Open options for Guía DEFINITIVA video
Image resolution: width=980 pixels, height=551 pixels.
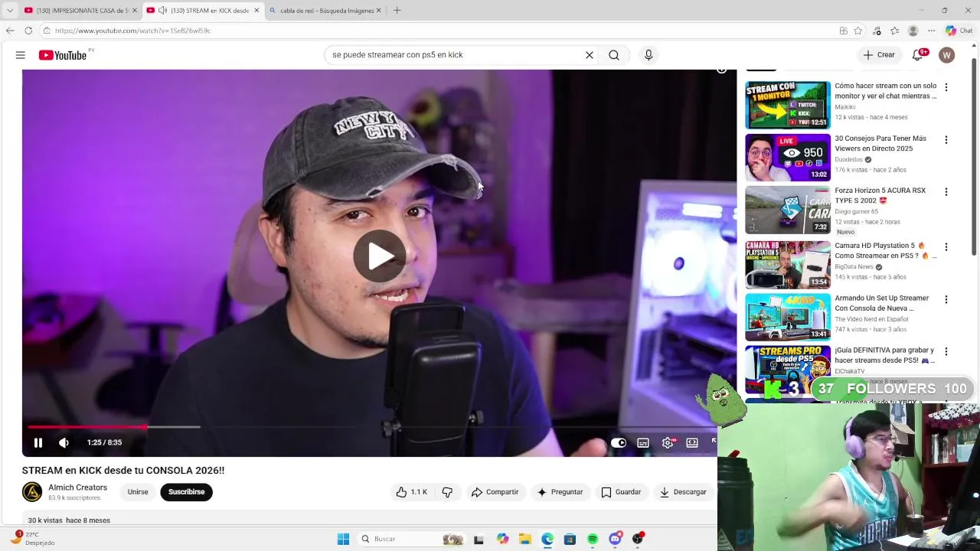point(946,351)
